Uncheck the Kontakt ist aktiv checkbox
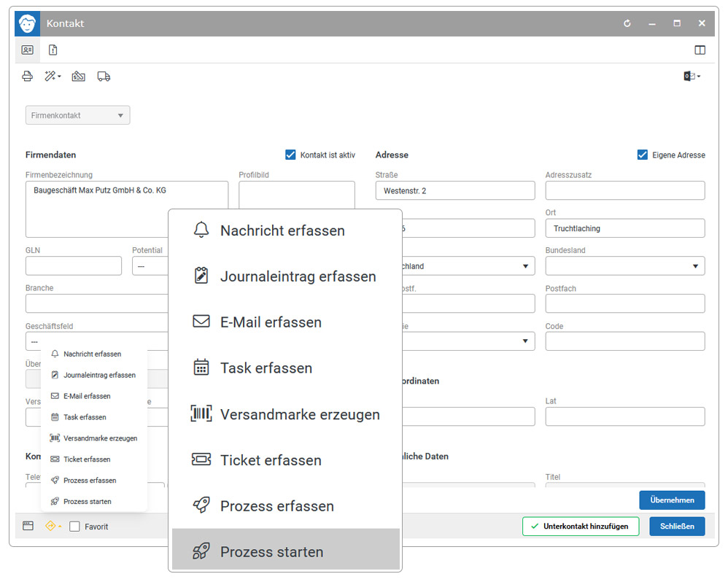 (290, 155)
